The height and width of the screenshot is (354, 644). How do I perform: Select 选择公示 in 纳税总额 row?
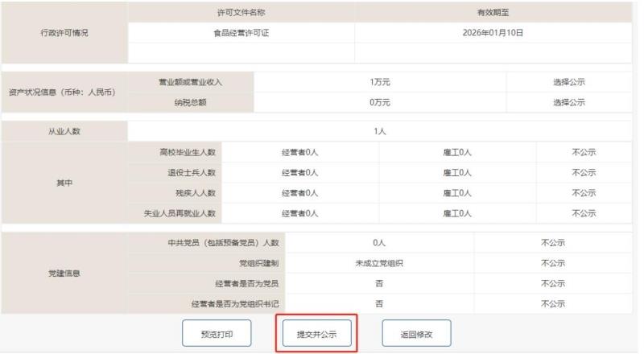[568, 102]
